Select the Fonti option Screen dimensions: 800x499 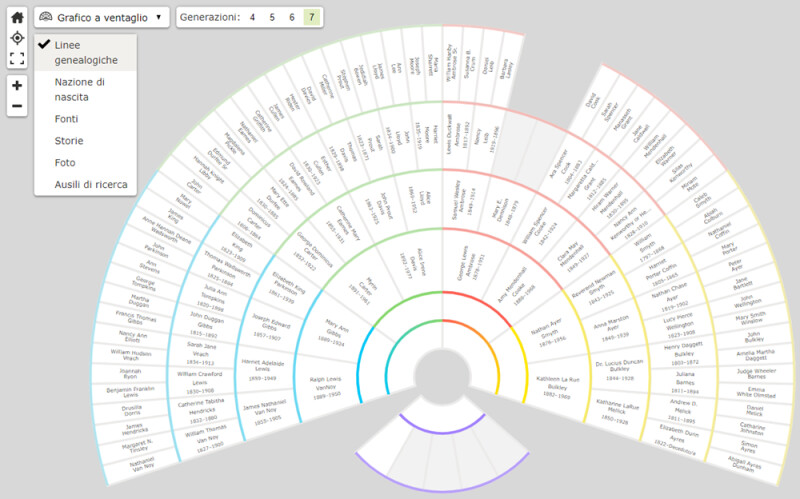click(x=86, y=119)
